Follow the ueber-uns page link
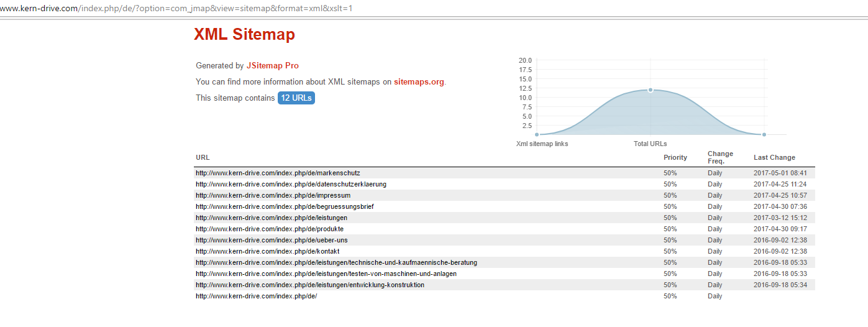 (x=272, y=240)
